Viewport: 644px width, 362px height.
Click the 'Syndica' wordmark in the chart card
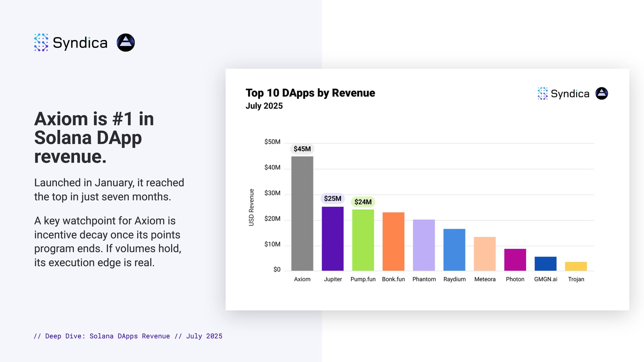[570, 94]
